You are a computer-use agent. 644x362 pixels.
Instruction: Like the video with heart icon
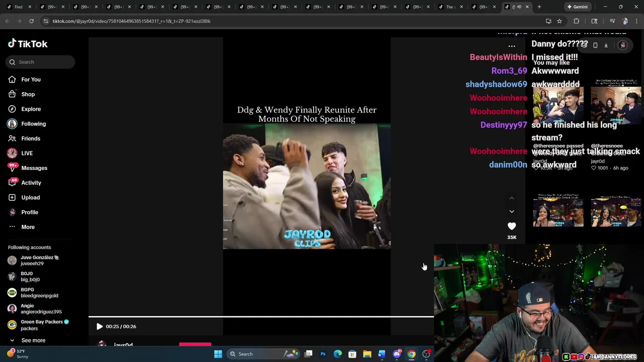pyautogui.click(x=512, y=227)
